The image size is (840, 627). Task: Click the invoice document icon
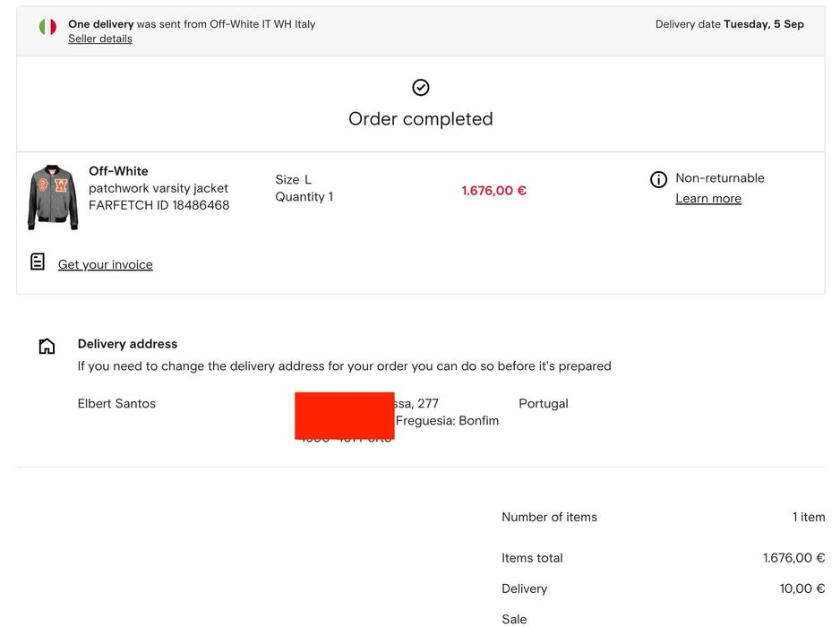pyautogui.click(x=38, y=262)
